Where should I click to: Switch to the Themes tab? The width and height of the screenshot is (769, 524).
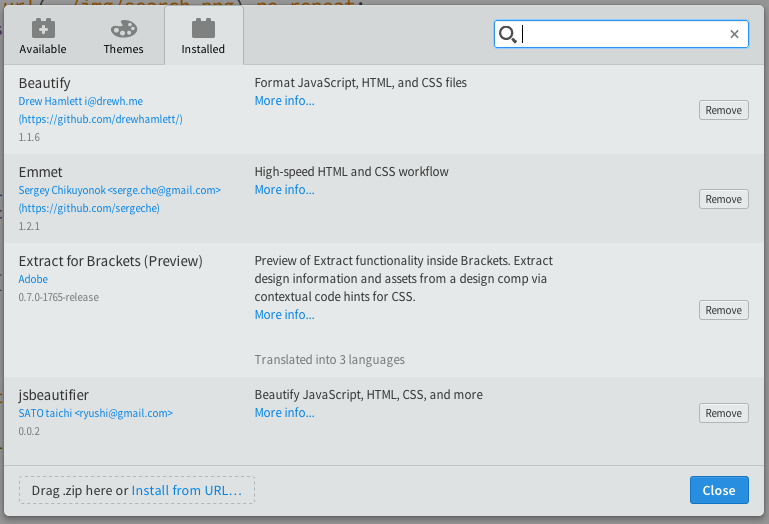click(123, 36)
